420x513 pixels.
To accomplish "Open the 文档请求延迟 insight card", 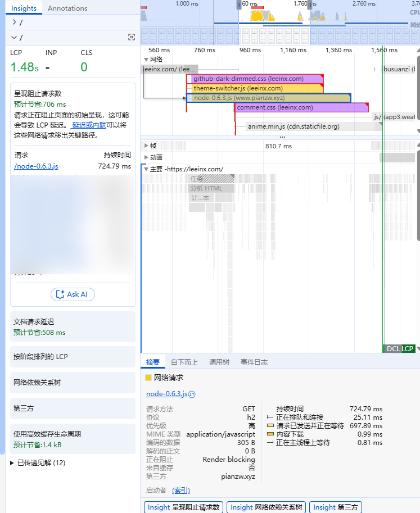I will [x=73, y=327].
